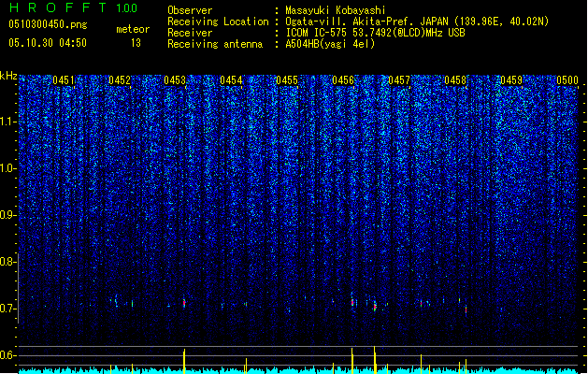The width and height of the screenshot is (588, 374).
Task: Click the red meteor echo just after 0458
Action: 466,310
